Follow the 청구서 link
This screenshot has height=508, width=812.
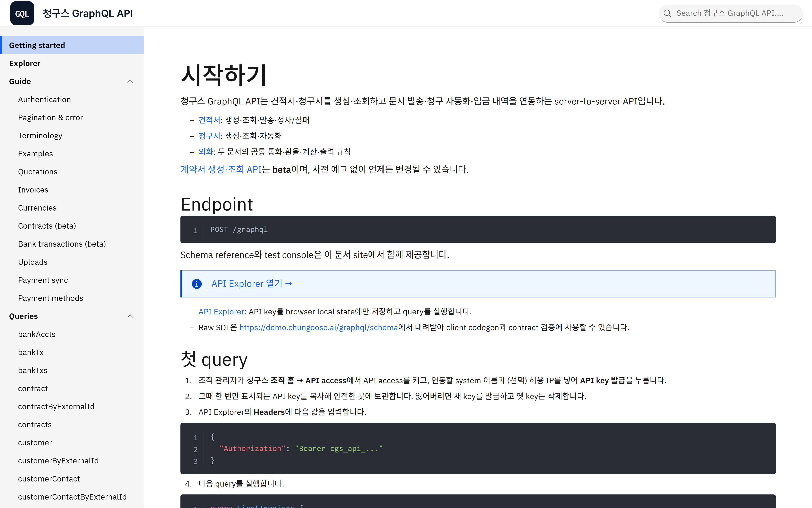(209, 136)
